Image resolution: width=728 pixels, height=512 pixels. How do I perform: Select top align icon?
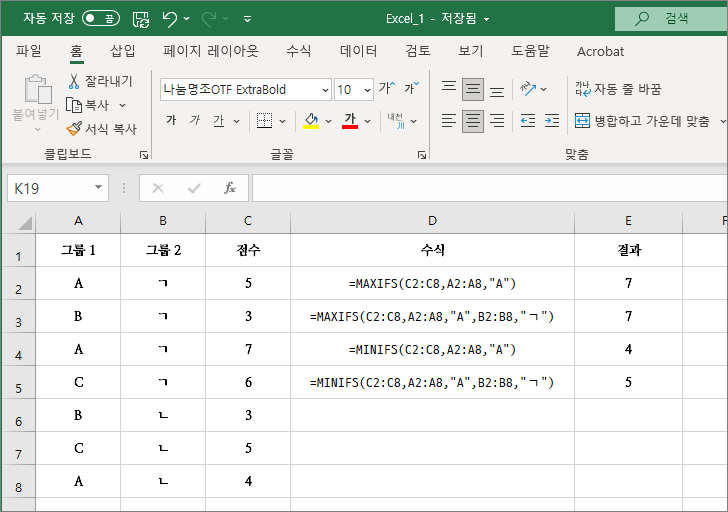[449, 86]
